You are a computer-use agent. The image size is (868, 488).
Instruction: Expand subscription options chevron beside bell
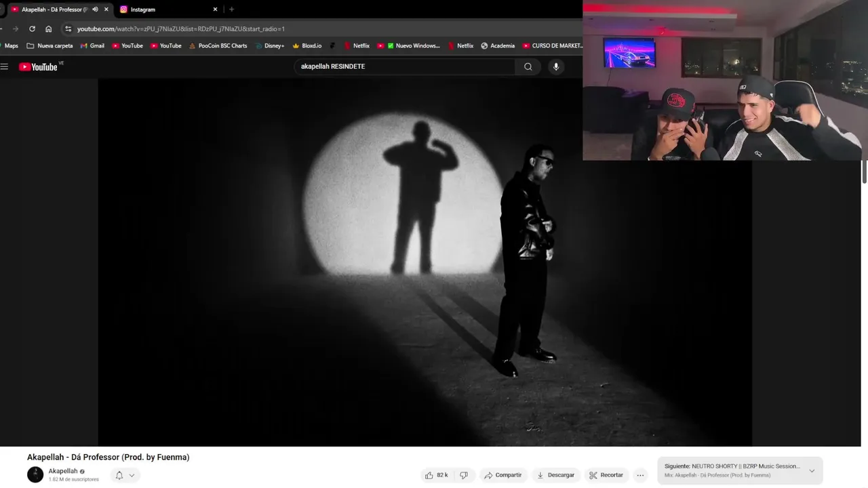[132, 475]
